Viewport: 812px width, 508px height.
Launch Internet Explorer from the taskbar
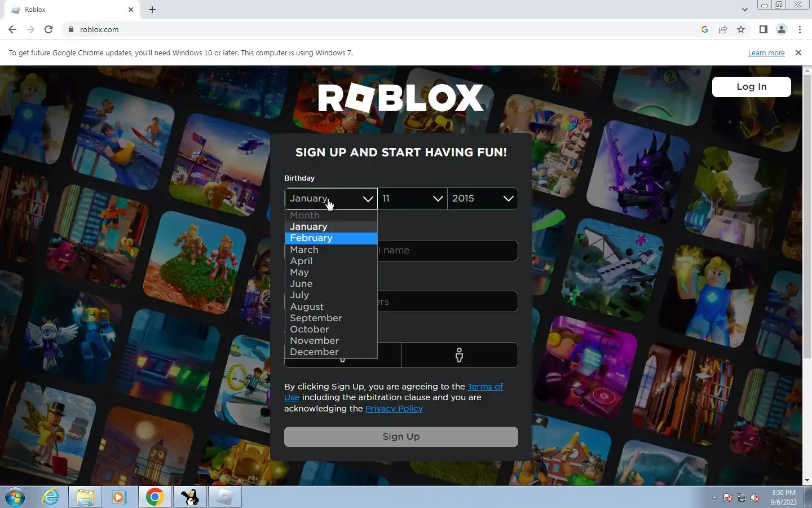click(51, 497)
